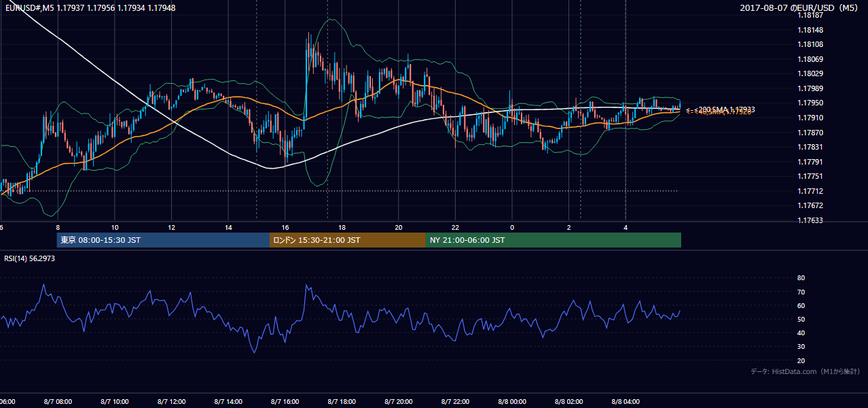Click RSI scale level 60
868x408 pixels.
pyautogui.click(x=801, y=305)
